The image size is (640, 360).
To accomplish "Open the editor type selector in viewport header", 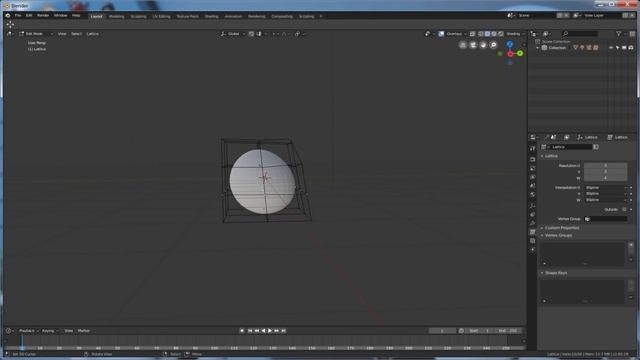I will pyautogui.click(x=10, y=34).
